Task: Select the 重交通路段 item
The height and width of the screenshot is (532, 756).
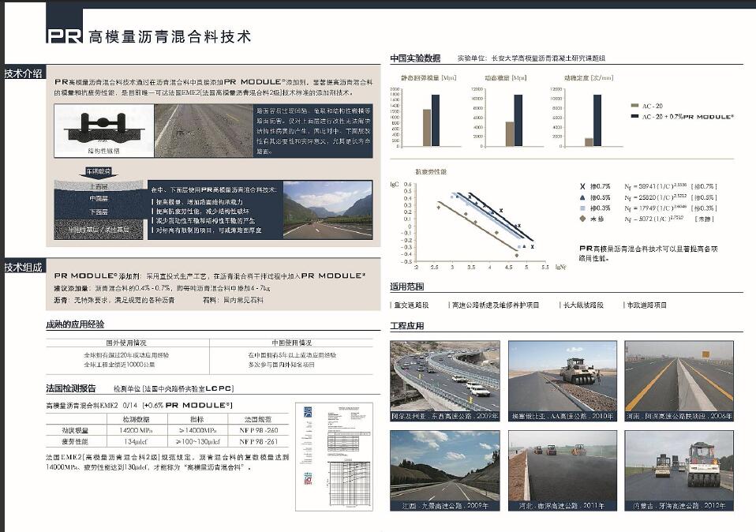Action: click(410, 305)
